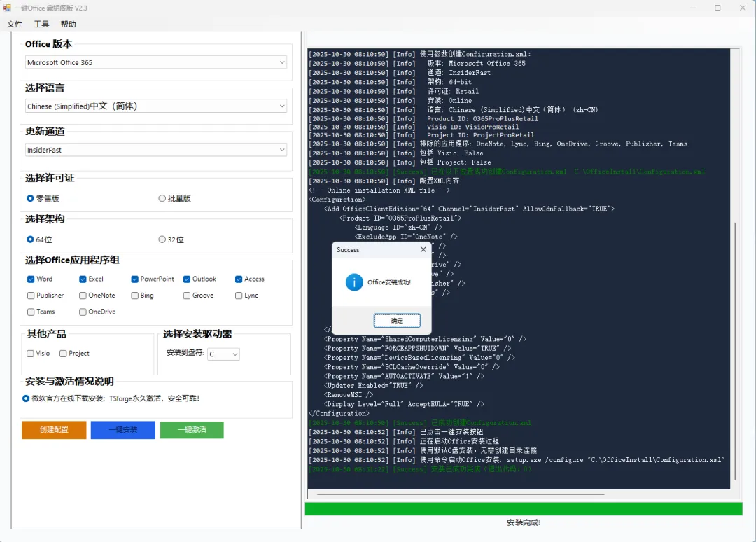Uncheck the PowerPoint checkbox

point(135,279)
